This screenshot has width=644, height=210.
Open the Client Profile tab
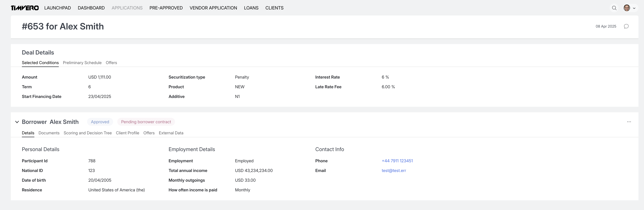coord(127,133)
